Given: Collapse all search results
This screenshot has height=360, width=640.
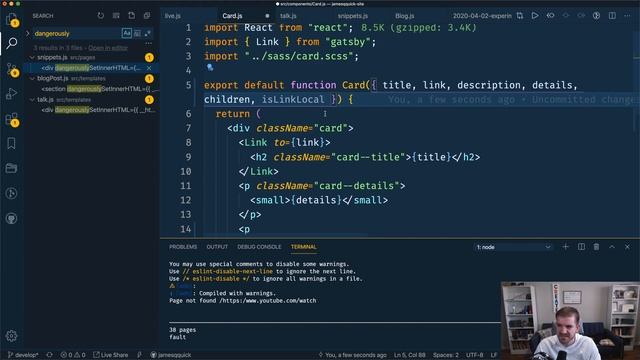Looking at the screenshot, I should coord(147,16).
